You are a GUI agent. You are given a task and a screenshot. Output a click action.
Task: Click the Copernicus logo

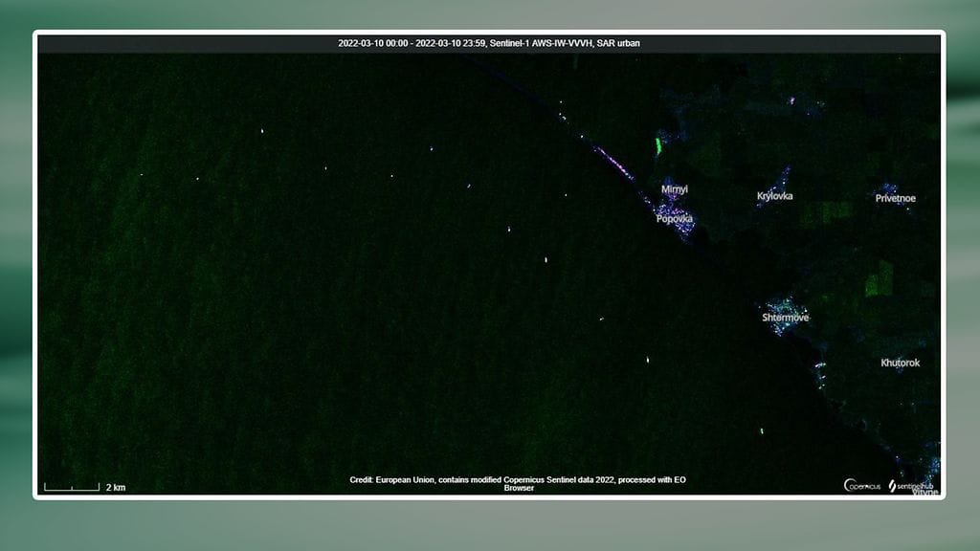[x=861, y=486]
